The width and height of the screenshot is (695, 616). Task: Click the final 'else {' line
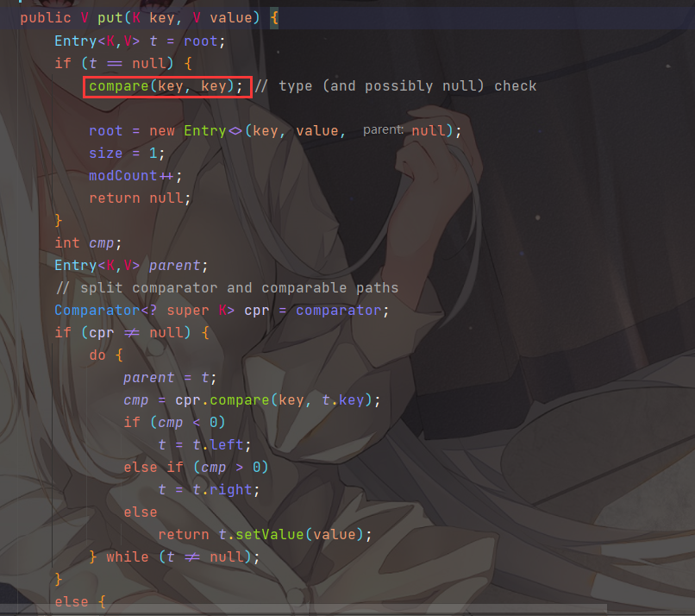[x=80, y=602]
